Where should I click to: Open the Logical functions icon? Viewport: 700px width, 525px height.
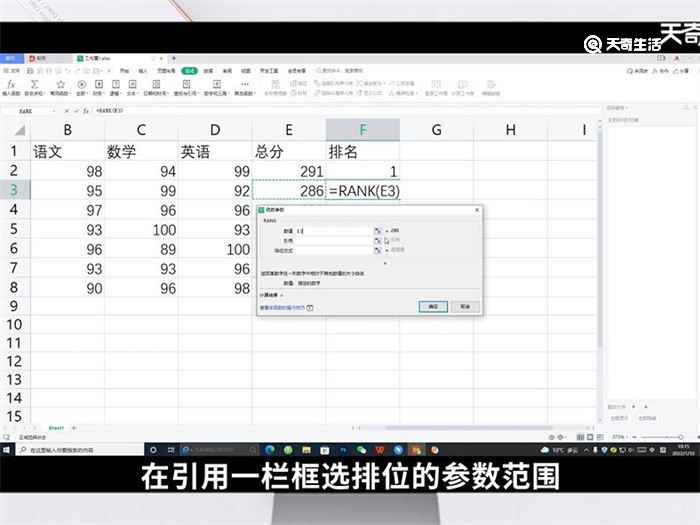click(116, 84)
